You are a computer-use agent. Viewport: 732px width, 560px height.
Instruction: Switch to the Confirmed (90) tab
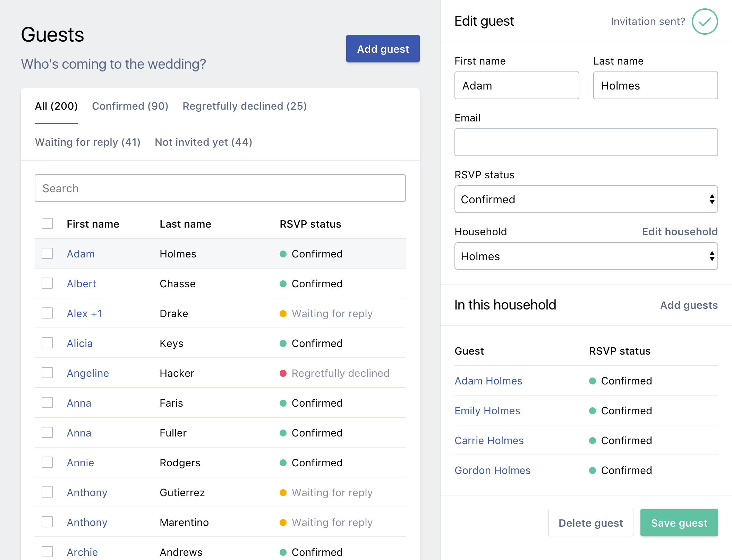point(130,106)
